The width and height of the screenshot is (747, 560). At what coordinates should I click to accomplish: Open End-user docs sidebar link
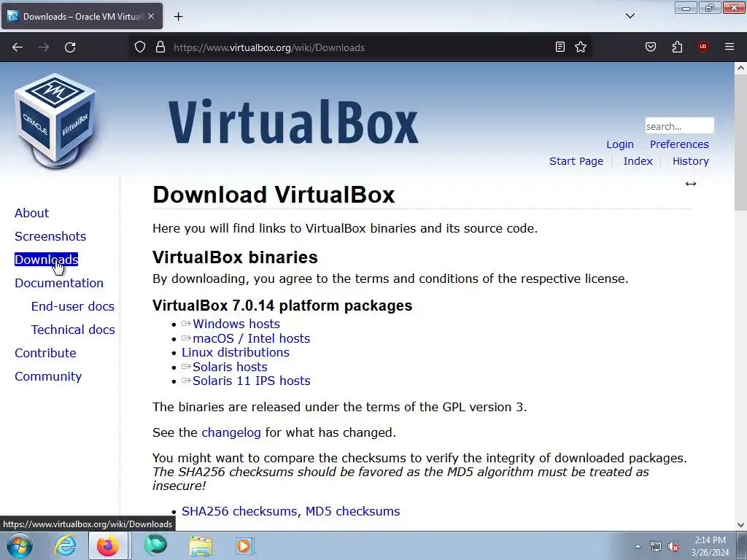click(x=72, y=306)
